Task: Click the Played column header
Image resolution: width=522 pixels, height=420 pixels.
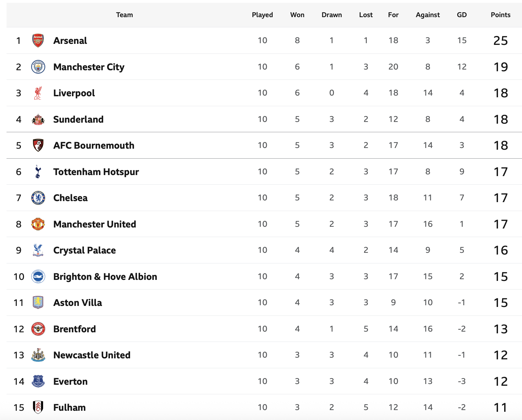Action: tap(262, 15)
